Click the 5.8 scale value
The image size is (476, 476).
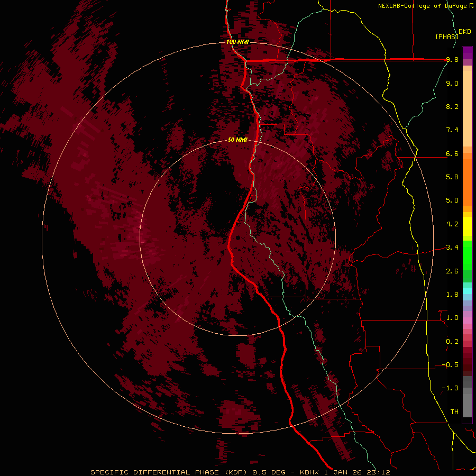click(452, 177)
